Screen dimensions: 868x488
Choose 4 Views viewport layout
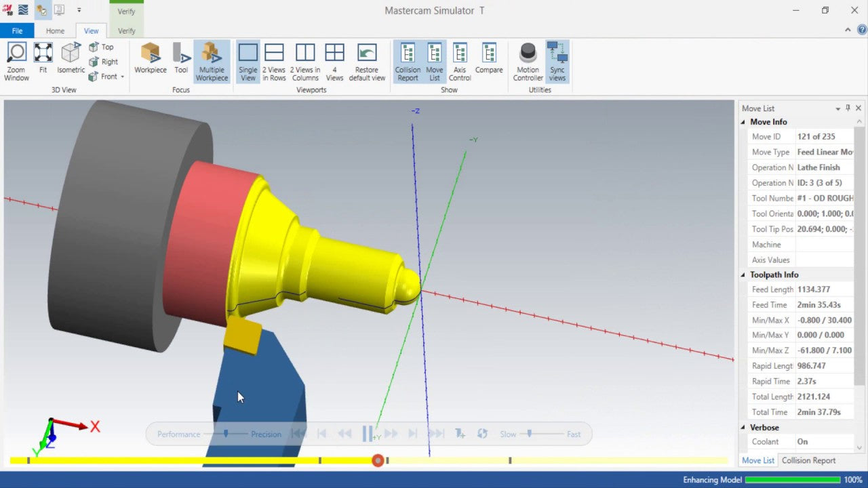[334, 62]
